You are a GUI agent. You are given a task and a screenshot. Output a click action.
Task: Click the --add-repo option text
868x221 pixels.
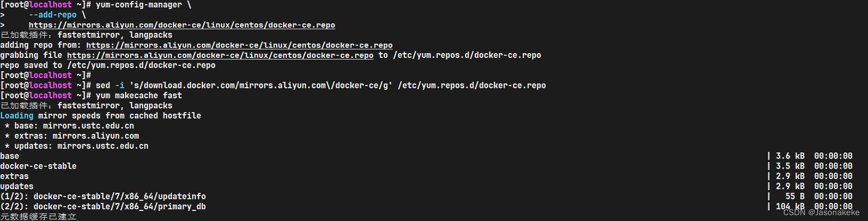coord(52,15)
